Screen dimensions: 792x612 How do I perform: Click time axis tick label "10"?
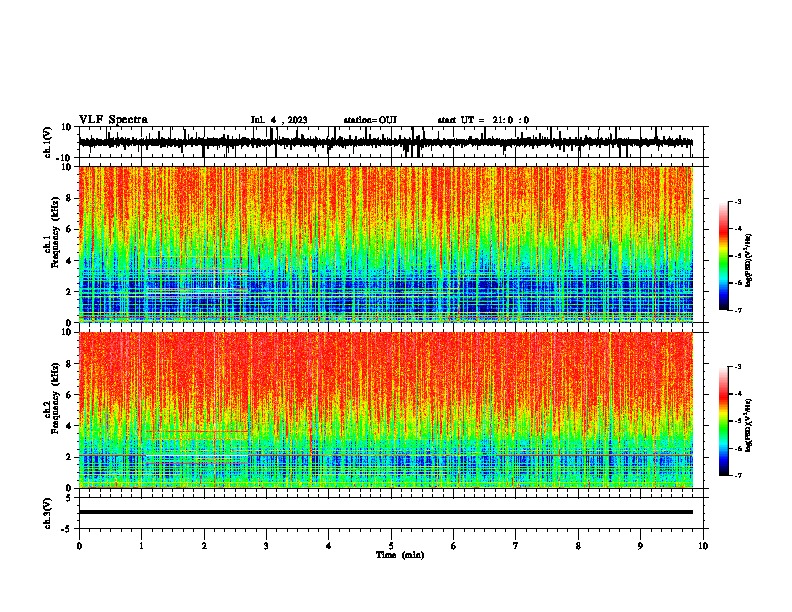(703, 546)
